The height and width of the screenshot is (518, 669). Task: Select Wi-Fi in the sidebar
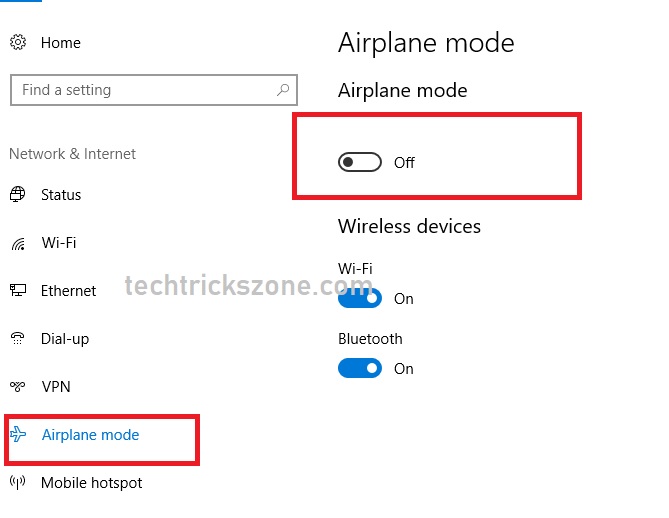(x=59, y=243)
